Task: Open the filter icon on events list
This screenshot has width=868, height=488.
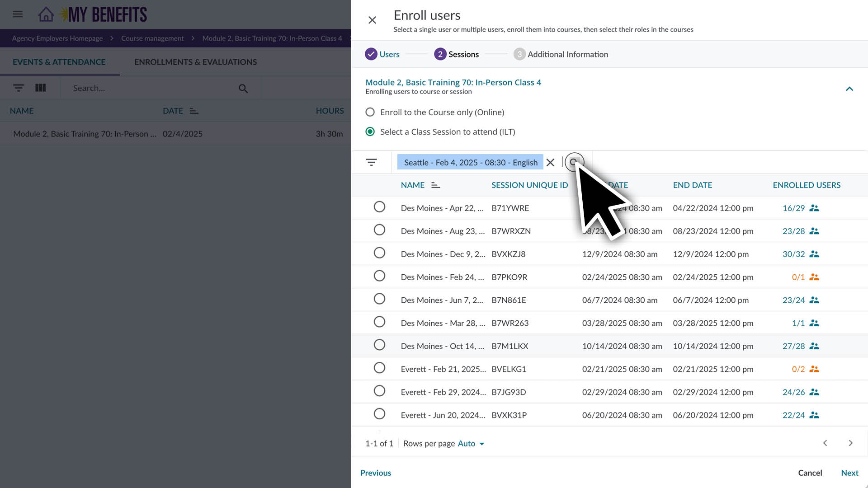Action: 19,88
